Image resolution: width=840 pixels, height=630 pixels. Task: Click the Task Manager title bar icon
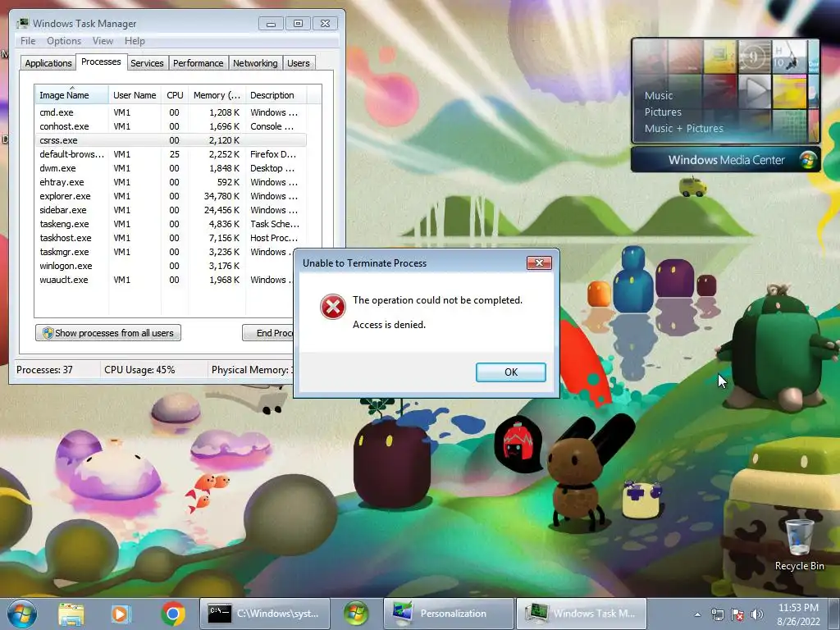click(x=22, y=23)
